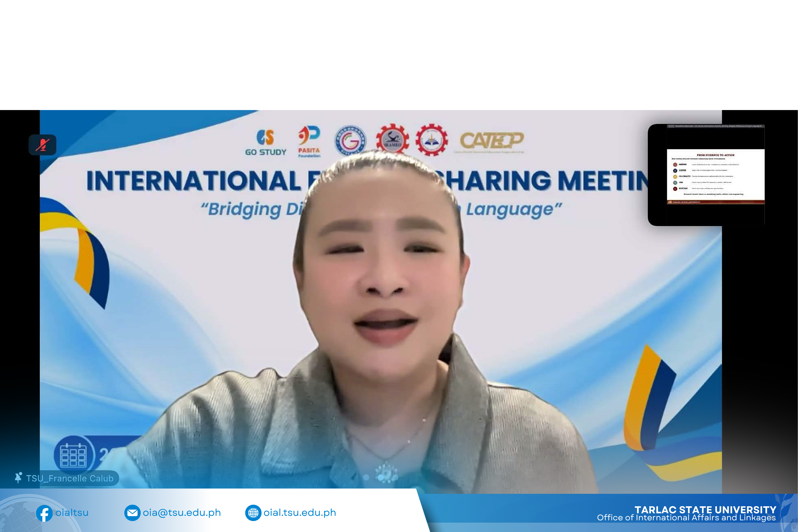Click the word INTERNATIONAL in the banner
798x532 pixels.
(x=194, y=180)
